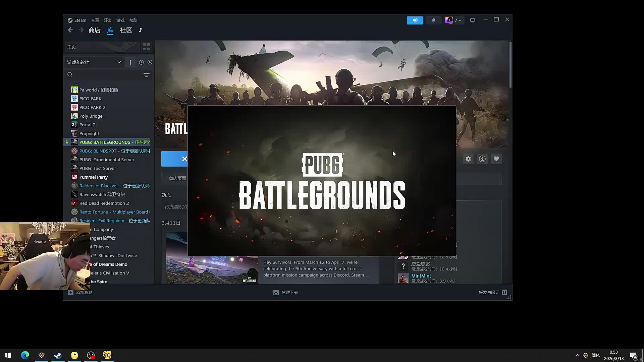Open the notifications bell

(433, 20)
